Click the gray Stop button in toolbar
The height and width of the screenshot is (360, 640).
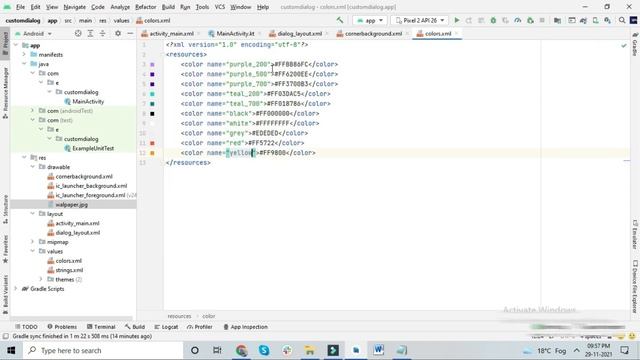pyautogui.click(x=542, y=20)
